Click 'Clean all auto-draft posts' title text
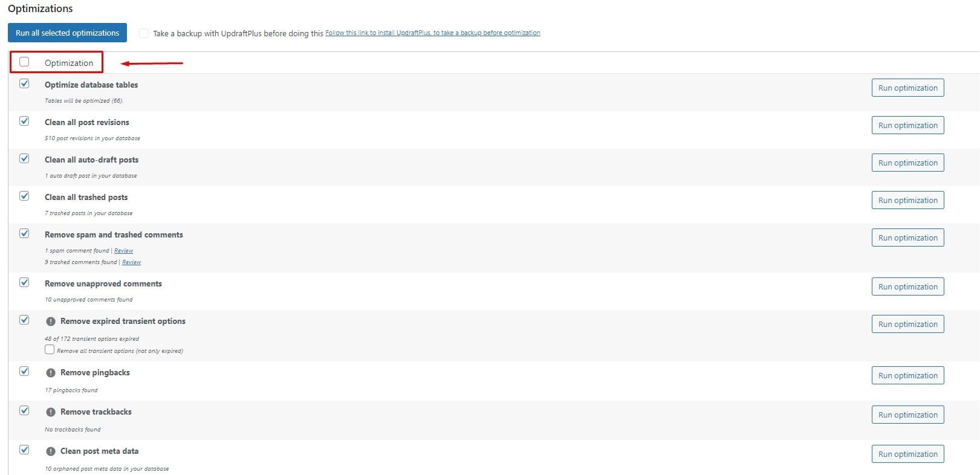Image resolution: width=980 pixels, height=475 pixels. point(91,160)
